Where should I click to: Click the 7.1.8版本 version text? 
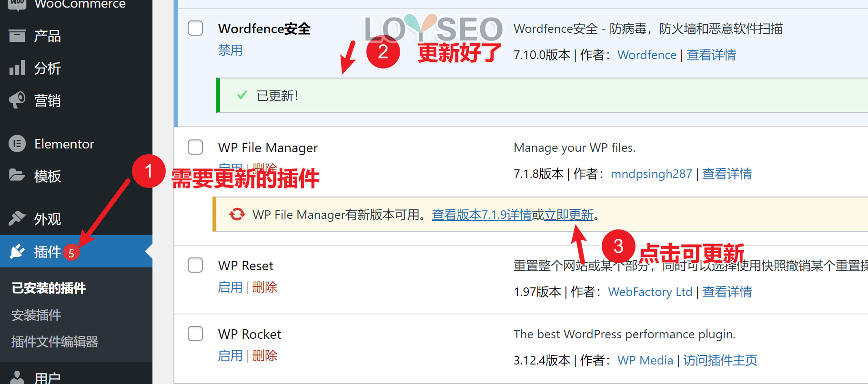539,174
